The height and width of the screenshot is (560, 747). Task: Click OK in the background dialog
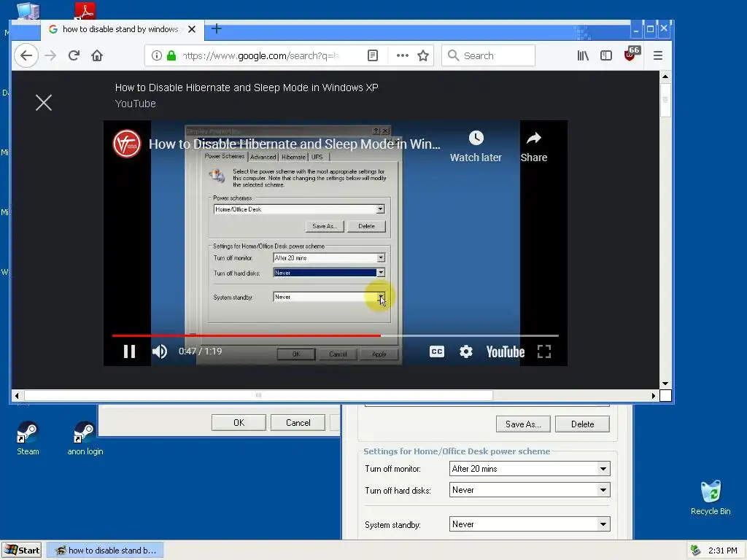point(239,423)
